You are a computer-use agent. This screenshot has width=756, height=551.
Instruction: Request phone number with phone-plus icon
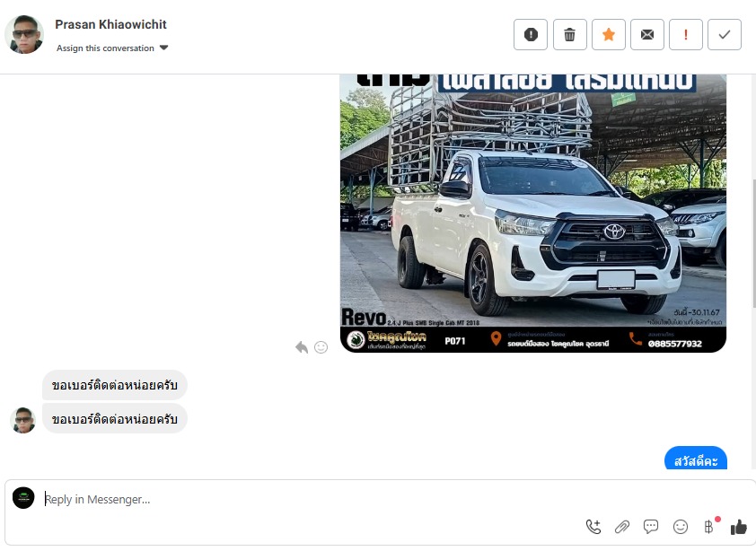pyautogui.click(x=593, y=527)
